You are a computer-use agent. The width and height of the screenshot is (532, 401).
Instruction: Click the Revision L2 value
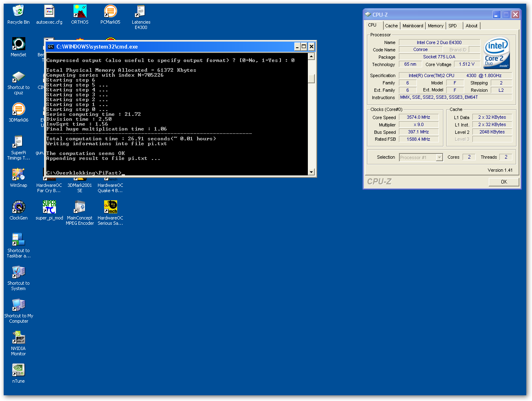coord(501,90)
